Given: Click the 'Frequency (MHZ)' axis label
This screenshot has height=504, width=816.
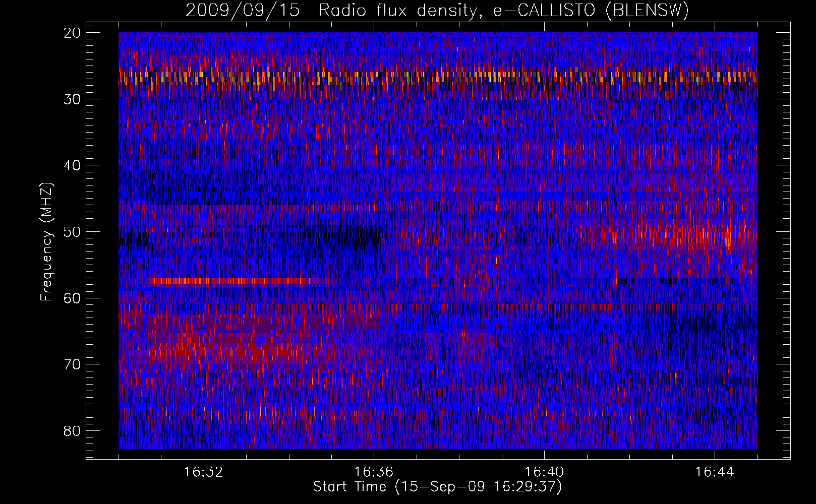Looking at the screenshot, I should coord(46,242).
